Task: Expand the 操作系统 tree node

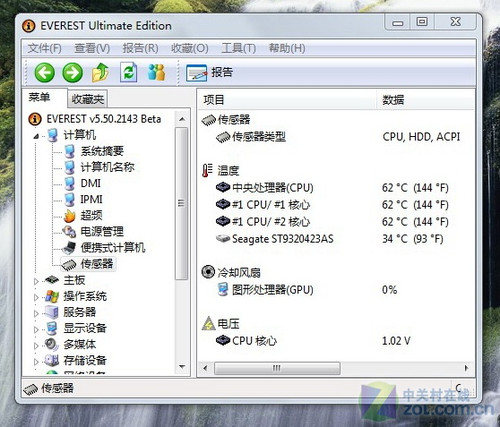Action: (x=36, y=297)
